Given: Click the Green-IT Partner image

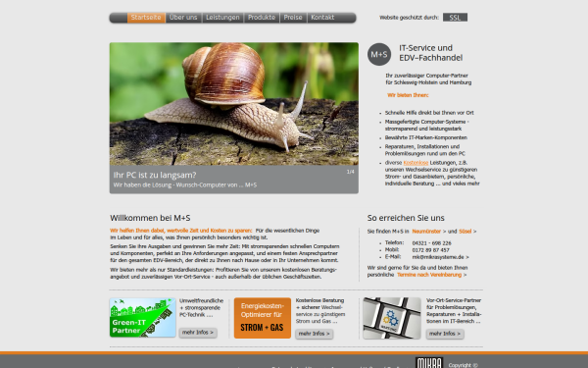Looking at the screenshot, I should pyautogui.click(x=142, y=318).
